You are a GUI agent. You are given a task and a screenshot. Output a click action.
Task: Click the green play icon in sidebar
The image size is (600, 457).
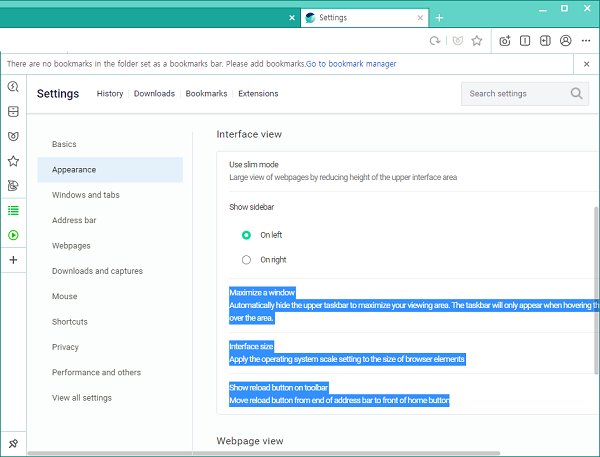(x=13, y=235)
